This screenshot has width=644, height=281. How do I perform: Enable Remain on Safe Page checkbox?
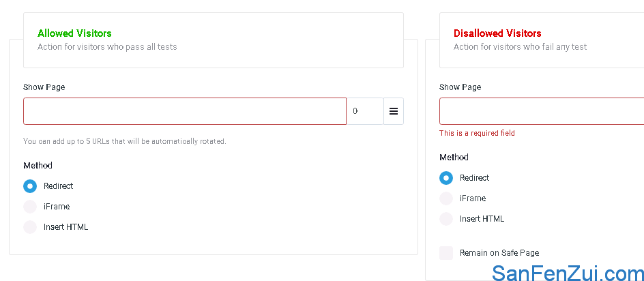tap(446, 253)
